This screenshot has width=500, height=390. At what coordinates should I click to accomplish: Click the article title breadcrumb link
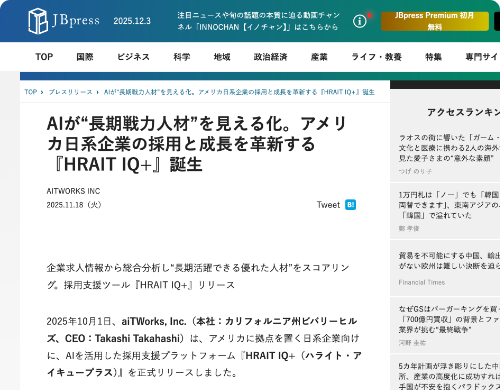pos(239,92)
